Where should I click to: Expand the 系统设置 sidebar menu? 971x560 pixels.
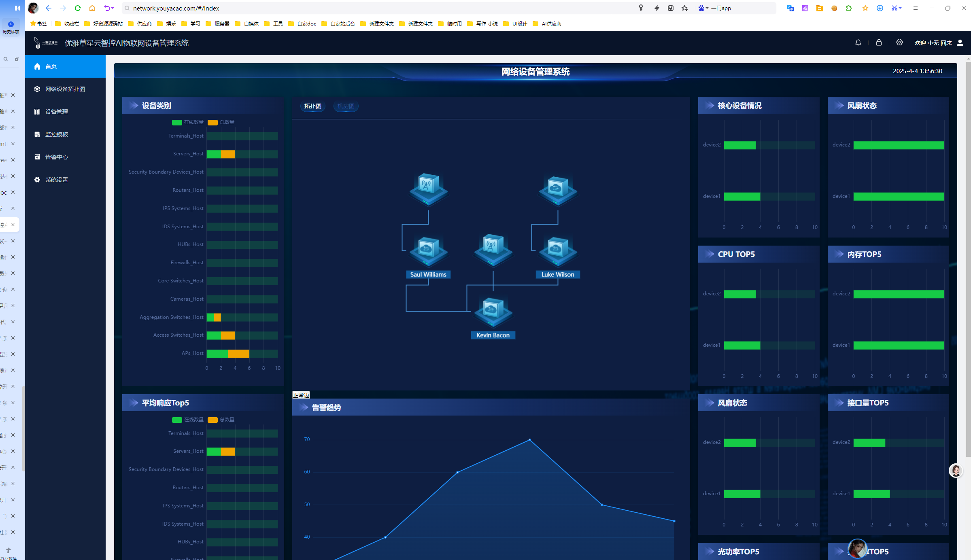click(x=57, y=180)
